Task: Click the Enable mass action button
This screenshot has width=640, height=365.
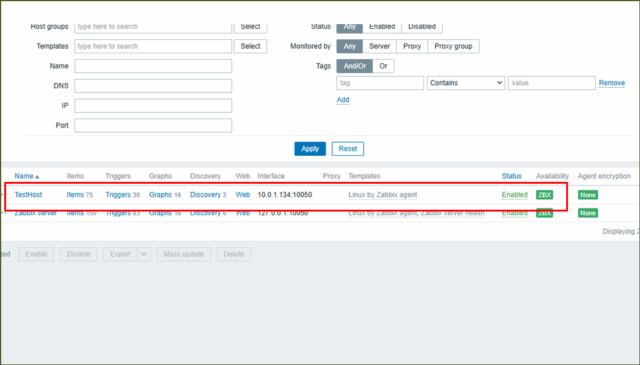Action: [36, 254]
